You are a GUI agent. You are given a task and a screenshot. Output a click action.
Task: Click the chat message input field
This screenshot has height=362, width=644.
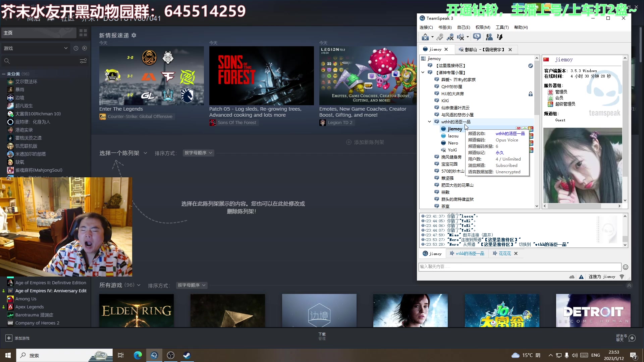click(x=520, y=267)
